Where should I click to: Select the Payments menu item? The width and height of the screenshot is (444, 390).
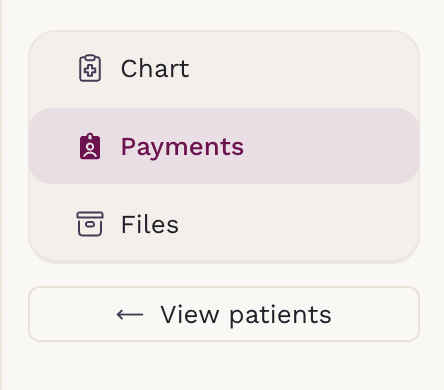[224, 146]
